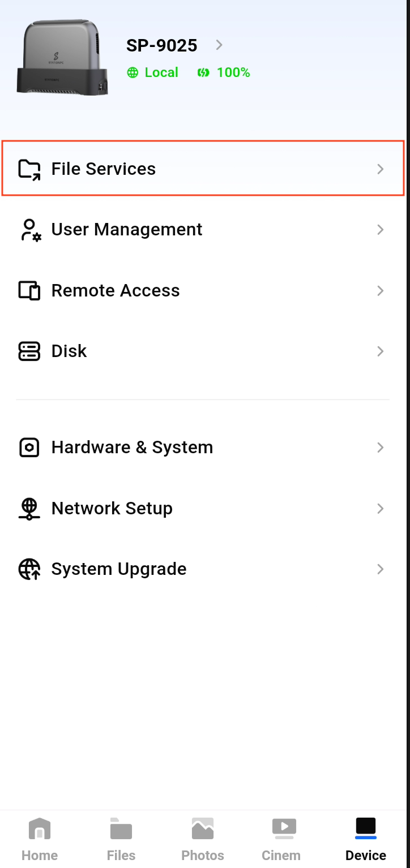Click the Network Setup globe icon

point(29,509)
